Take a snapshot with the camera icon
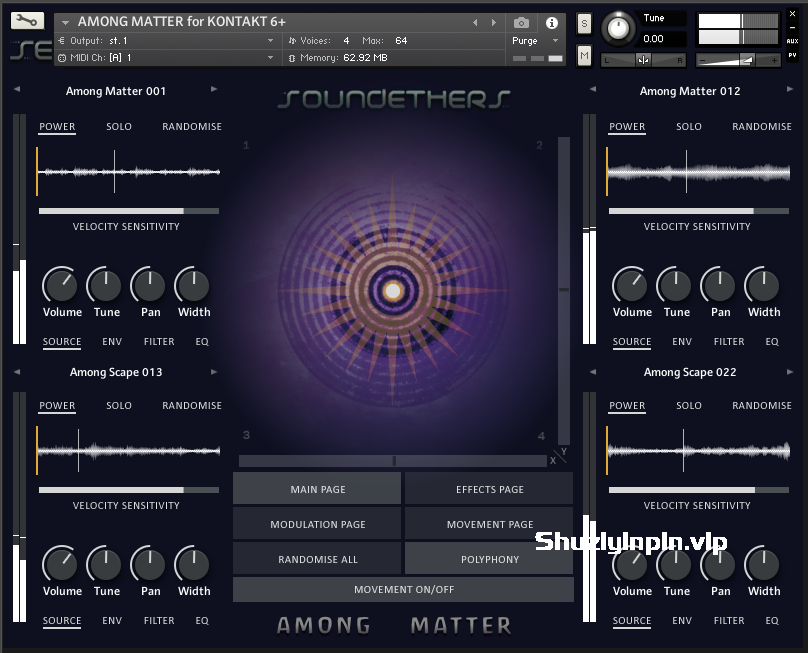Screen dimensions: 808x653 pyautogui.click(x=521, y=23)
